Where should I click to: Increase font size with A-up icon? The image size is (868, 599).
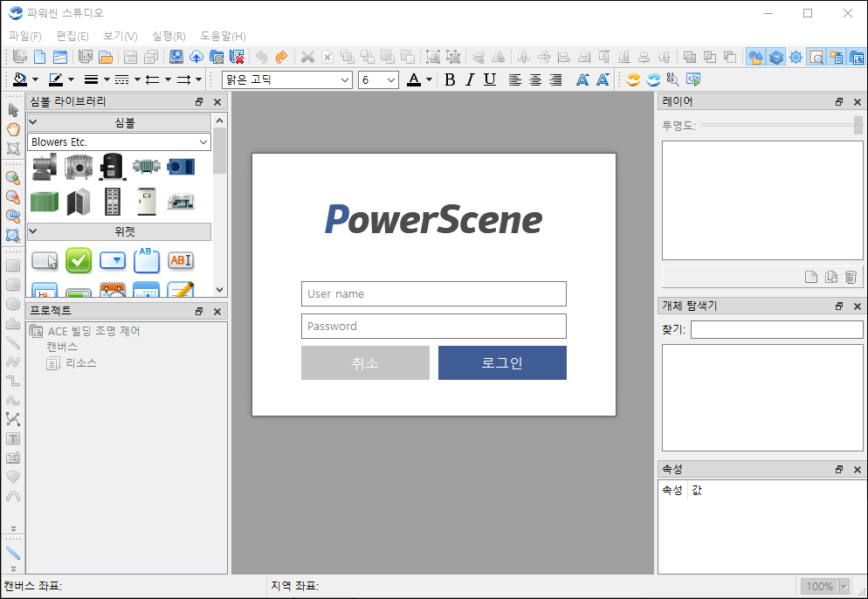[x=582, y=79]
